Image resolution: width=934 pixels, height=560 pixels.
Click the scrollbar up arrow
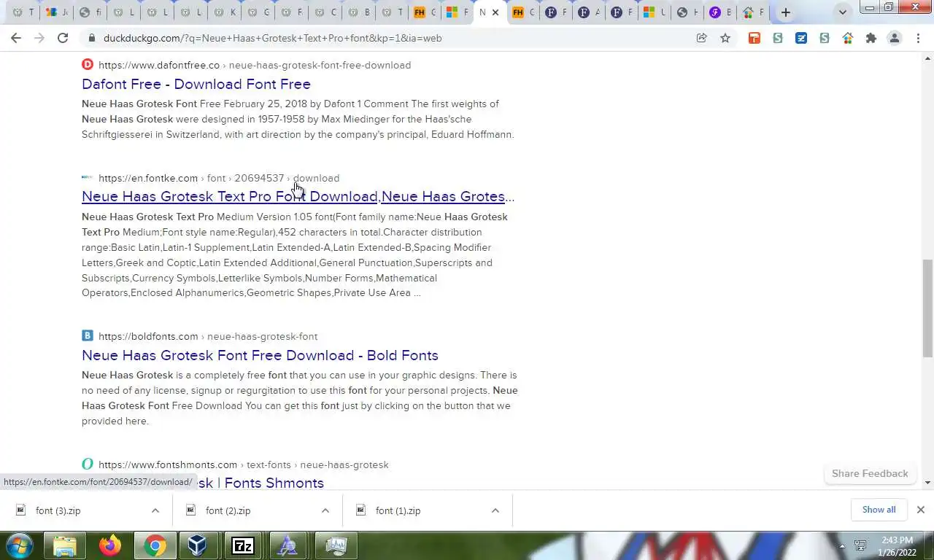tap(927, 57)
